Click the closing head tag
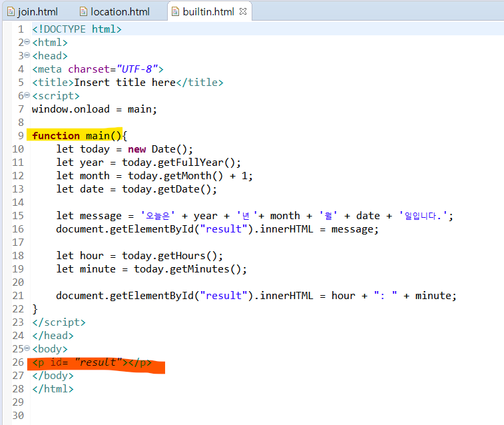The width and height of the screenshot is (504, 425). pyautogui.click(x=53, y=336)
